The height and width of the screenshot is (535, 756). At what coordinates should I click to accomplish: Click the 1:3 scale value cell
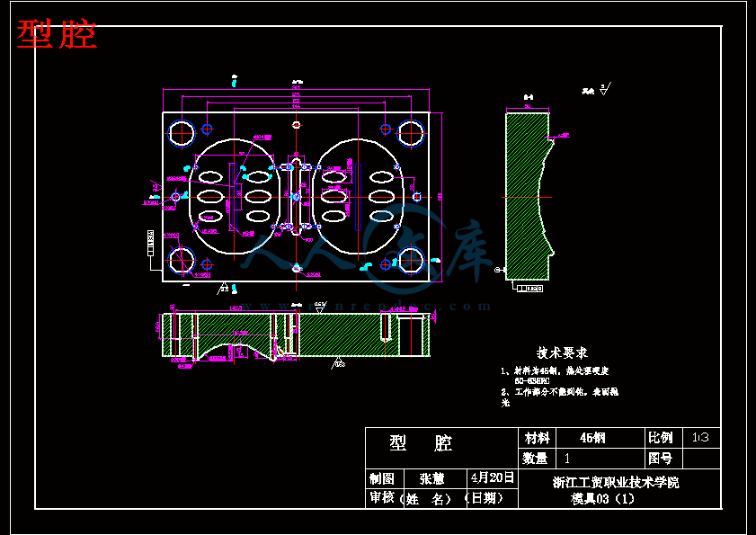700,438
